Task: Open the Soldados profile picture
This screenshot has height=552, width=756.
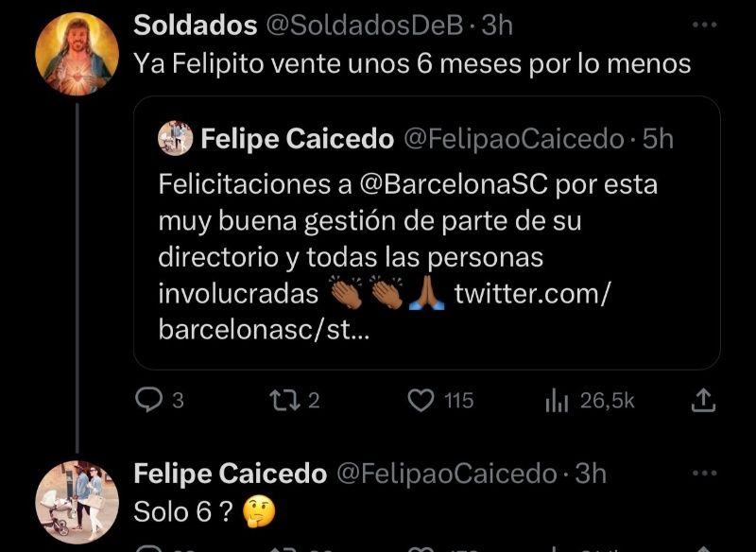Action: click(77, 54)
